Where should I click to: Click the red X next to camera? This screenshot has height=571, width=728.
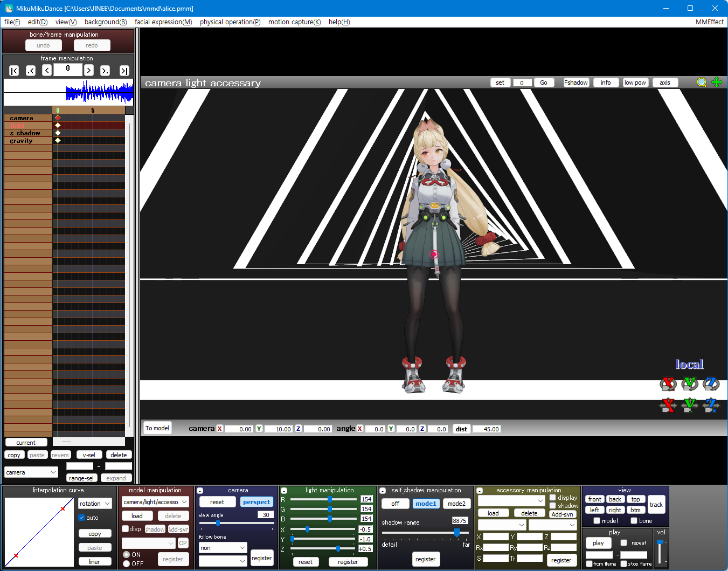220,429
